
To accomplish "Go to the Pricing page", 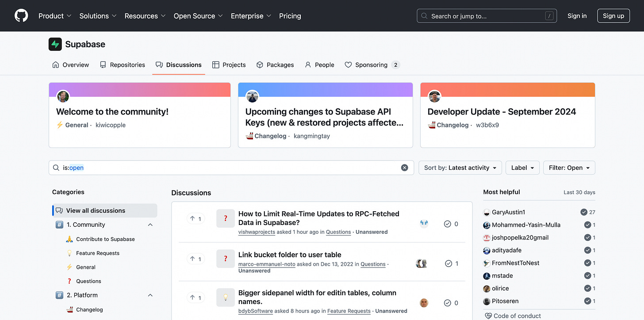I will (290, 16).
